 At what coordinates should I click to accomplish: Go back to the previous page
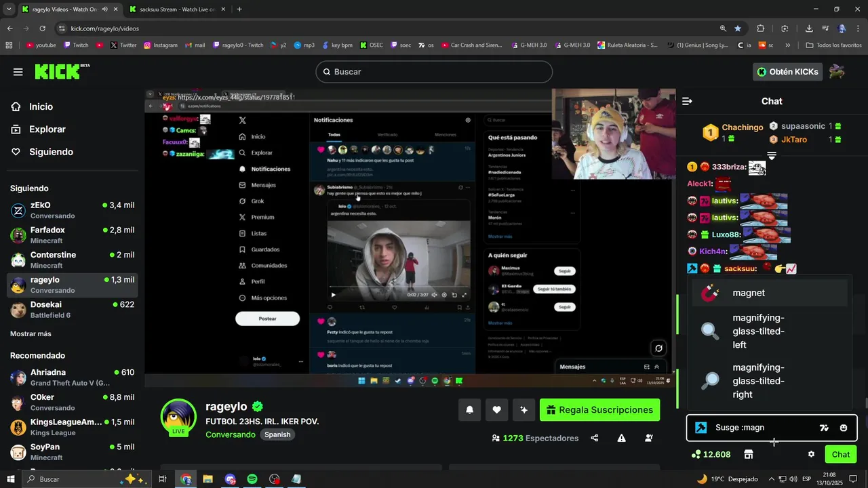9,28
